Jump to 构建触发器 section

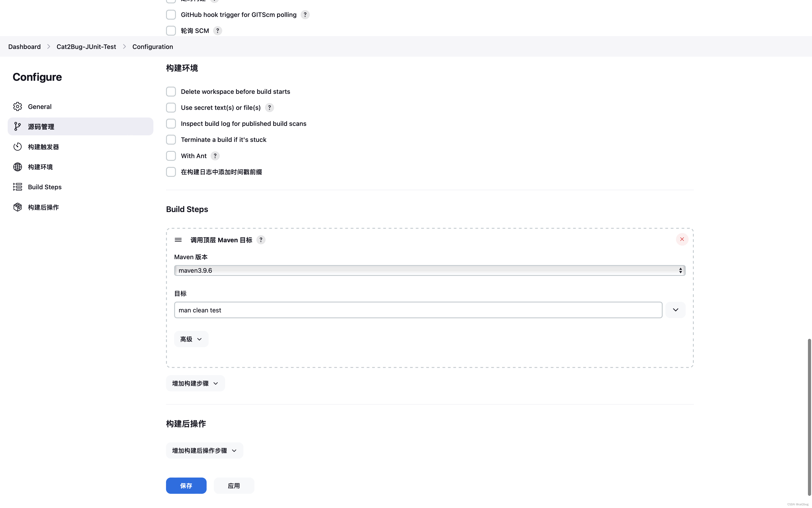(x=80, y=147)
